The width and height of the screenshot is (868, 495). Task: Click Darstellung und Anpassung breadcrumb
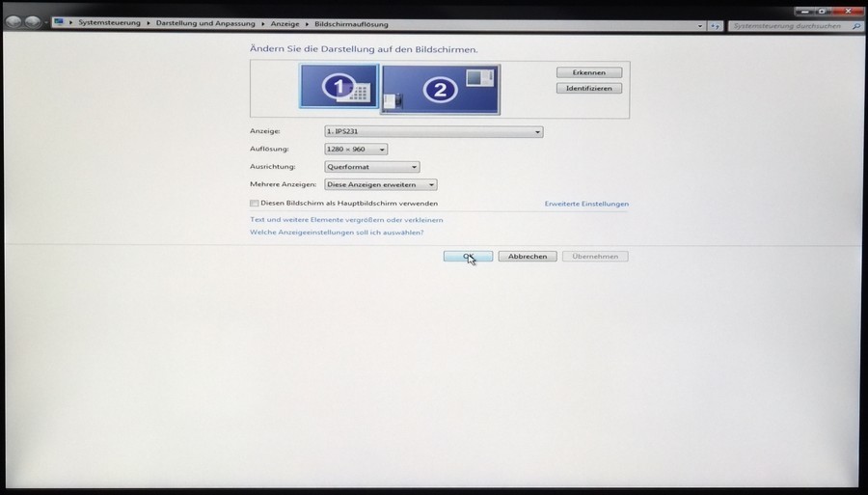[x=205, y=24]
